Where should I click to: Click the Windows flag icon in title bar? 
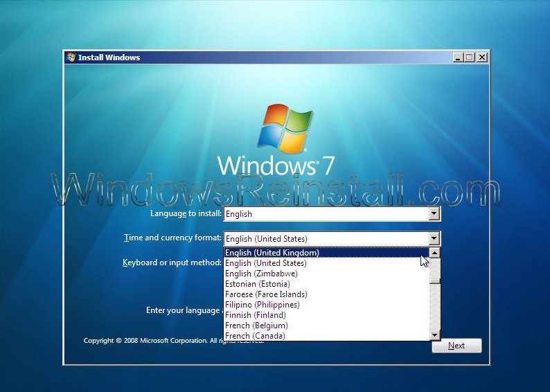pyautogui.click(x=70, y=57)
